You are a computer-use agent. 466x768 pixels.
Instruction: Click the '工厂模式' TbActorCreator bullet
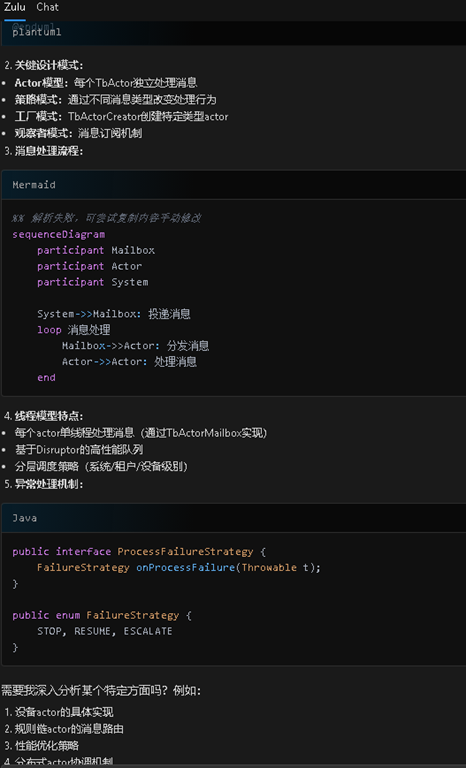(121, 117)
